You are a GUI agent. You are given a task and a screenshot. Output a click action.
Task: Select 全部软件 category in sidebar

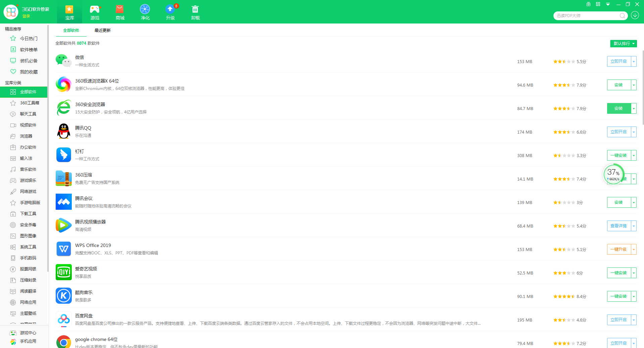point(23,92)
